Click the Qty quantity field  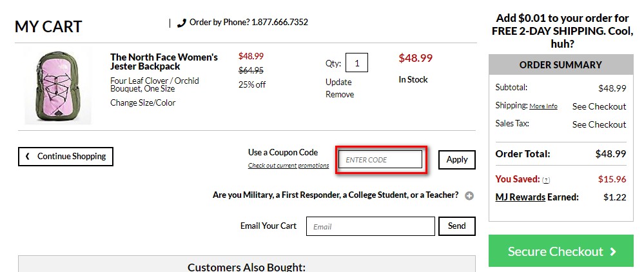[356, 63]
